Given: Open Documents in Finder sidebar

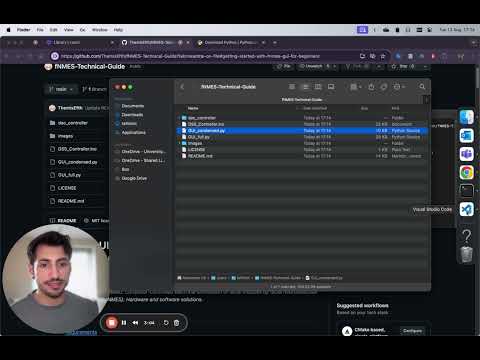Looking at the screenshot, I should point(133,106).
